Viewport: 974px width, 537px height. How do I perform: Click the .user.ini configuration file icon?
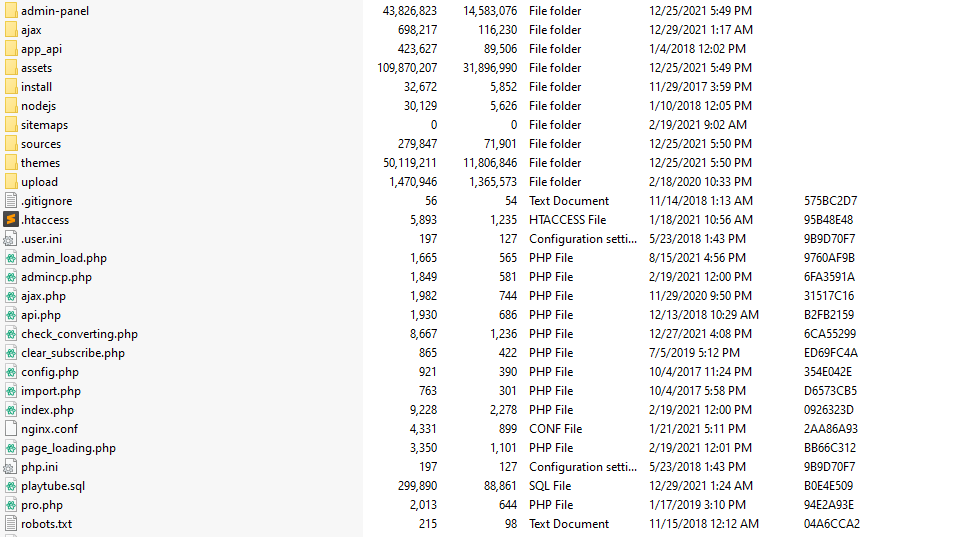[11, 239]
